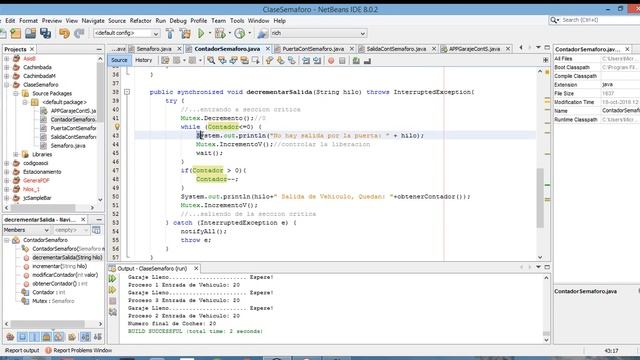This screenshot has height=360, width=640.
Task: Switch to the Semaforo.java tab
Action: click(x=153, y=49)
